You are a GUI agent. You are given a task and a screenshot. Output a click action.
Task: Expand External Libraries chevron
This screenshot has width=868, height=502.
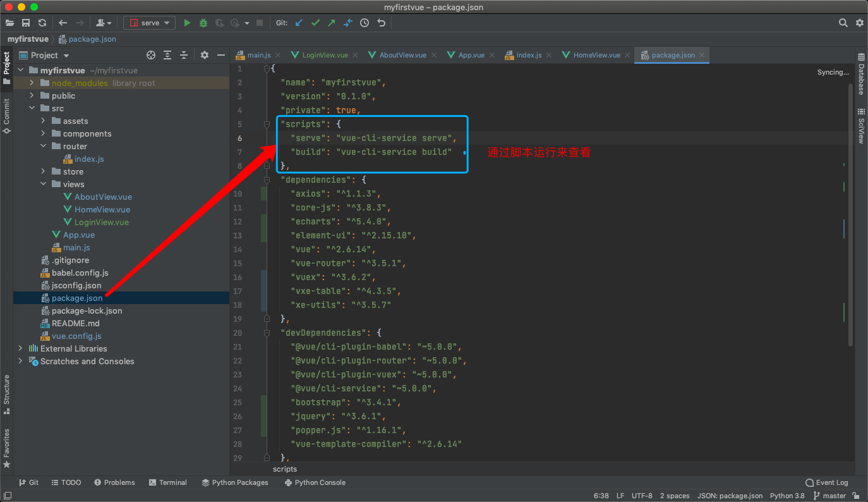[x=21, y=348]
